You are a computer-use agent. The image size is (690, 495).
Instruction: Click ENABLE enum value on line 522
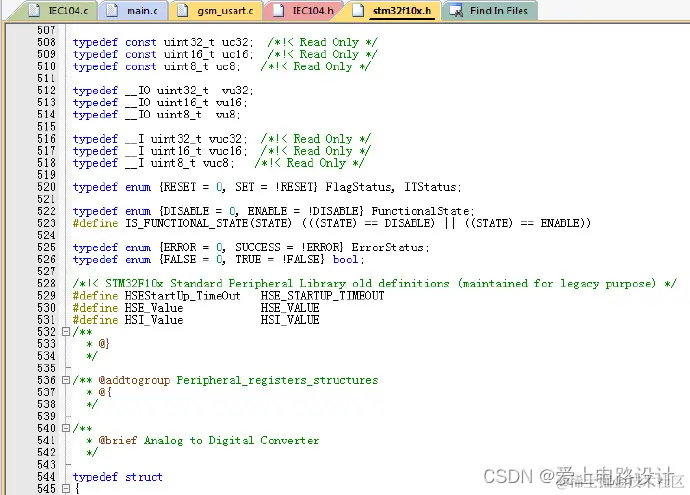click(267, 211)
